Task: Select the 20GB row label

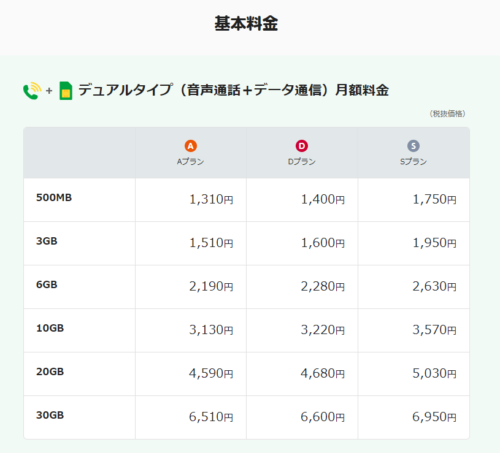Action: 50,372
